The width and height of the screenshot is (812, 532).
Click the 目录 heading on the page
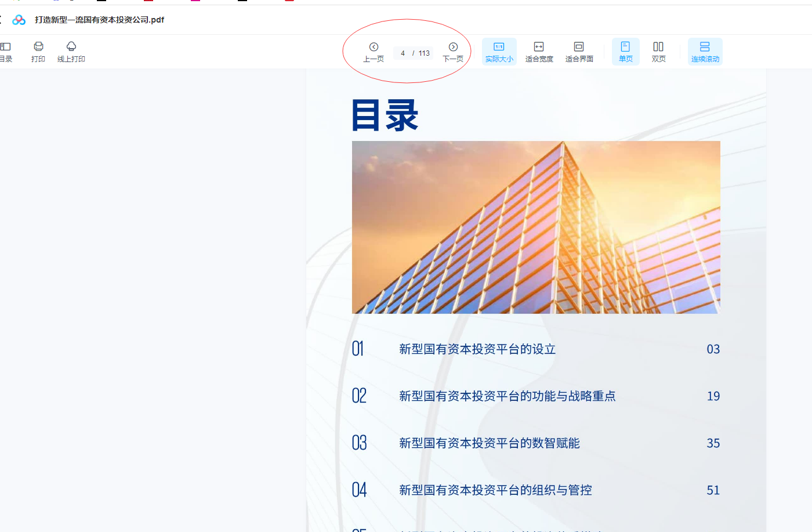(385, 115)
